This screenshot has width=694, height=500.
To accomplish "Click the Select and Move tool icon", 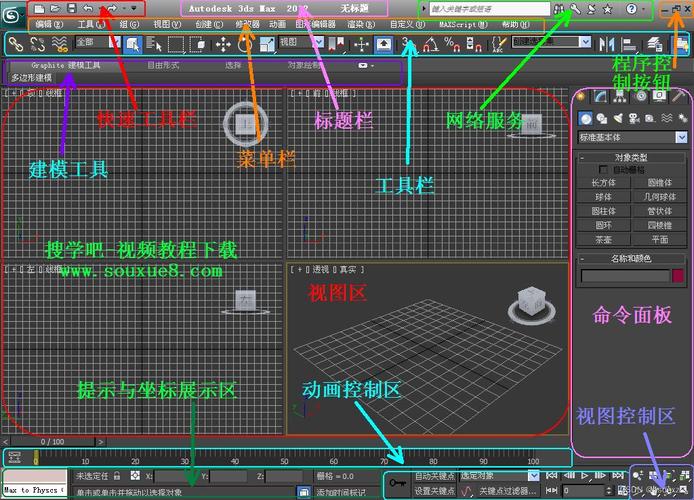I will point(222,44).
